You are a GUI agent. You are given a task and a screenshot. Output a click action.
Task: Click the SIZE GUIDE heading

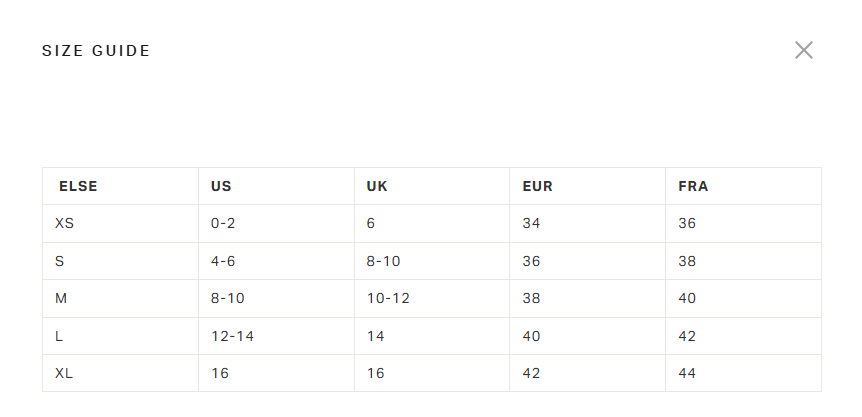tap(96, 51)
